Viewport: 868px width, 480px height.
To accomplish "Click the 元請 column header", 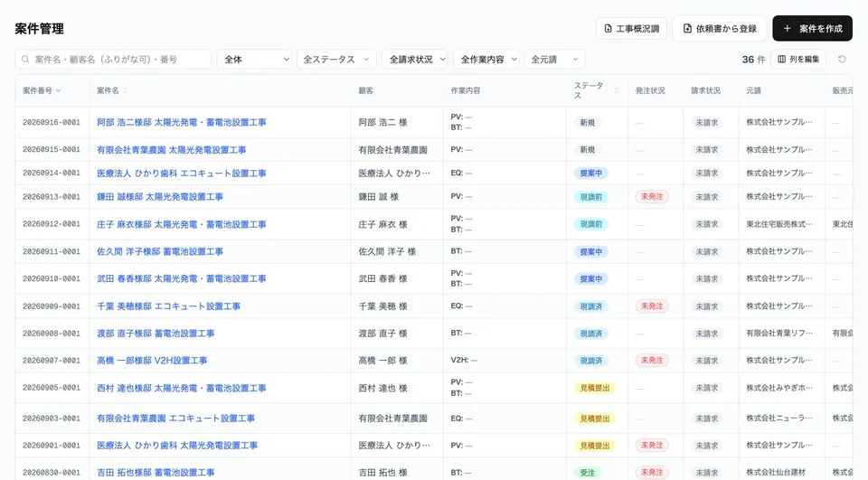I will coord(753,90).
